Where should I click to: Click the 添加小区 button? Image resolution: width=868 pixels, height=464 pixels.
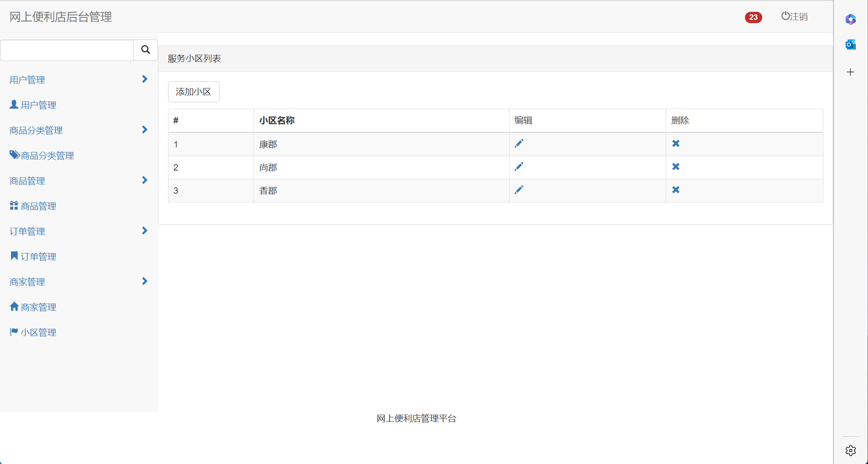[193, 92]
